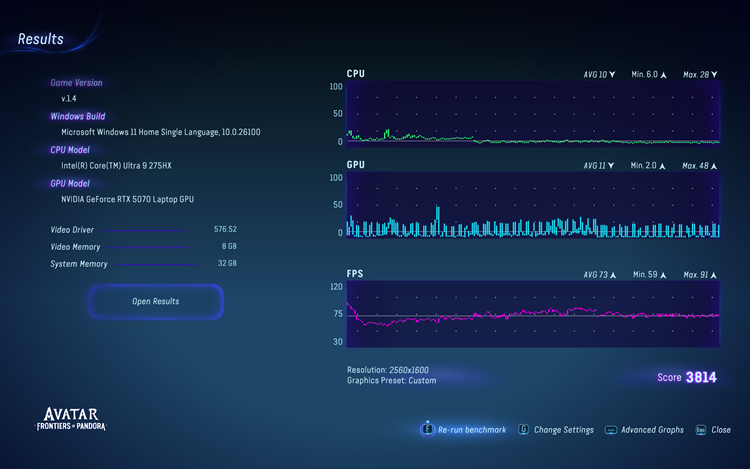
Task: Click the Results heading
Action: point(41,39)
